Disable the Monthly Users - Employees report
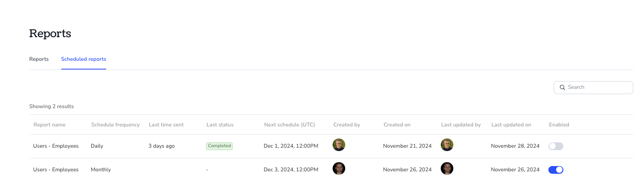The height and width of the screenshot is (181, 644). tap(556, 169)
